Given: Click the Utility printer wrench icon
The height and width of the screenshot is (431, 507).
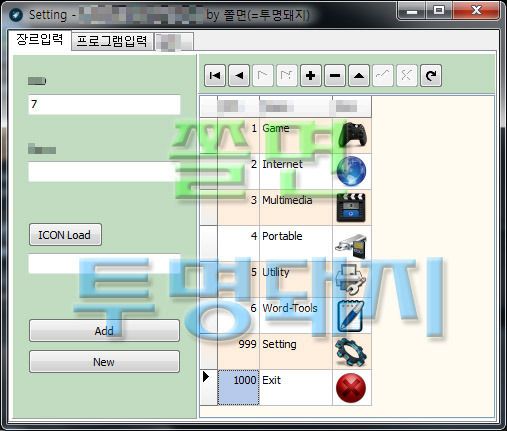Looking at the screenshot, I should click(351, 279).
